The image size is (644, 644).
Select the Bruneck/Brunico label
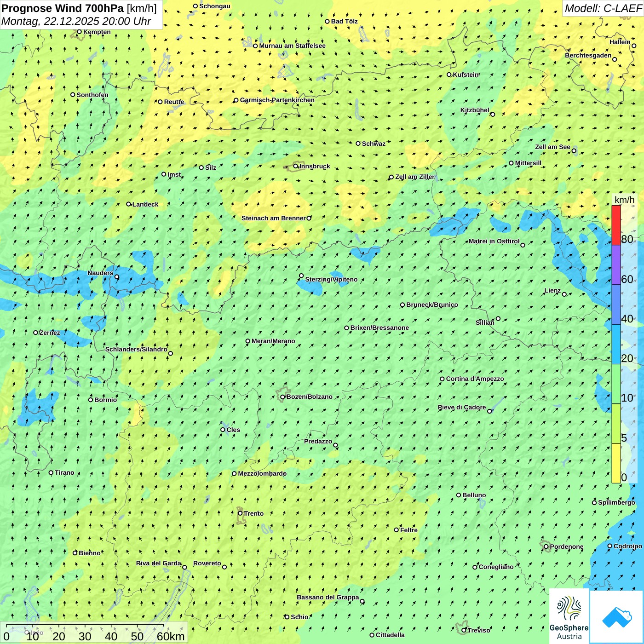click(432, 305)
